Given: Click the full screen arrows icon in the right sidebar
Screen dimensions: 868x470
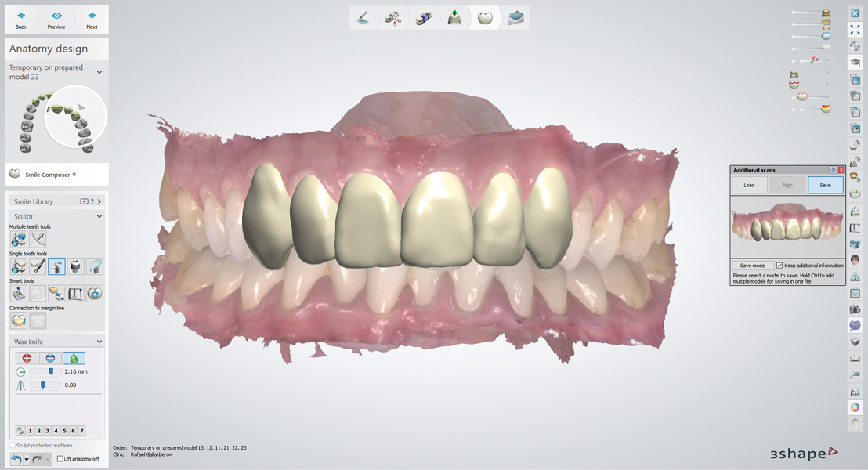Looking at the screenshot, I should tap(855, 30).
